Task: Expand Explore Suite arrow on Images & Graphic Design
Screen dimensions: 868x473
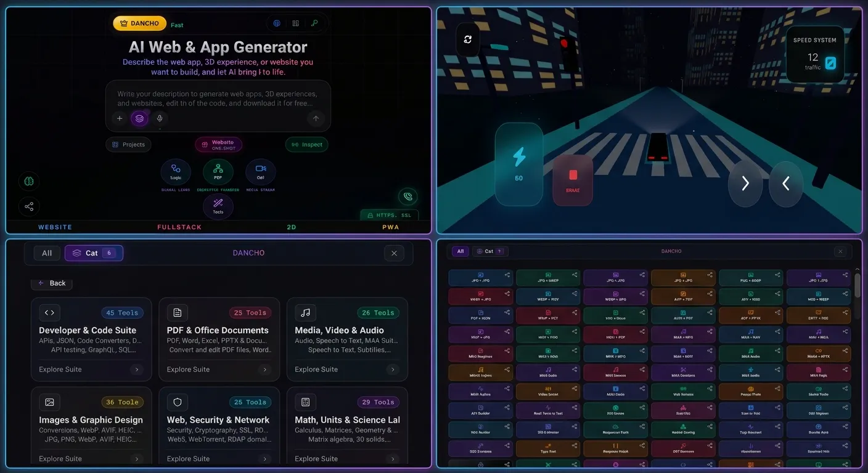Action: coord(137,459)
